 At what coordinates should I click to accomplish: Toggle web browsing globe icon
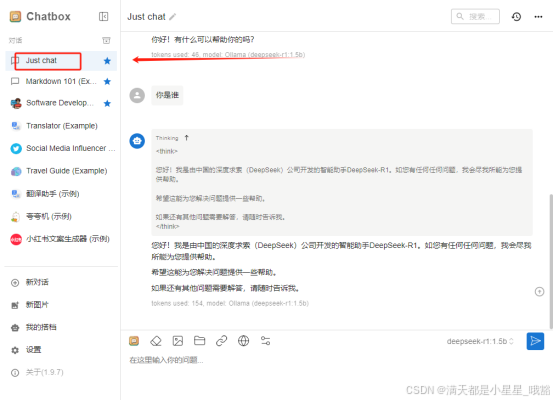point(243,341)
